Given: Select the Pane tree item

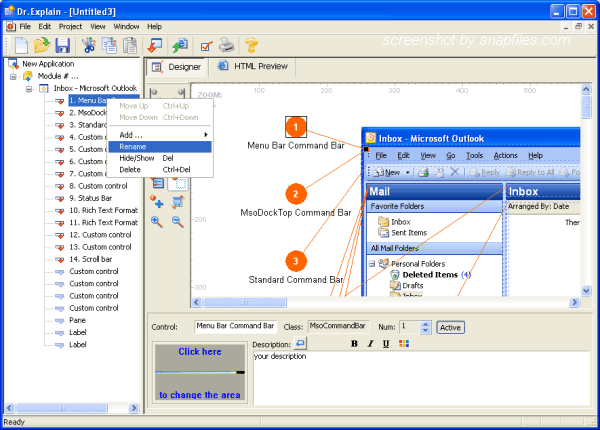Looking at the screenshot, I should click(77, 321).
